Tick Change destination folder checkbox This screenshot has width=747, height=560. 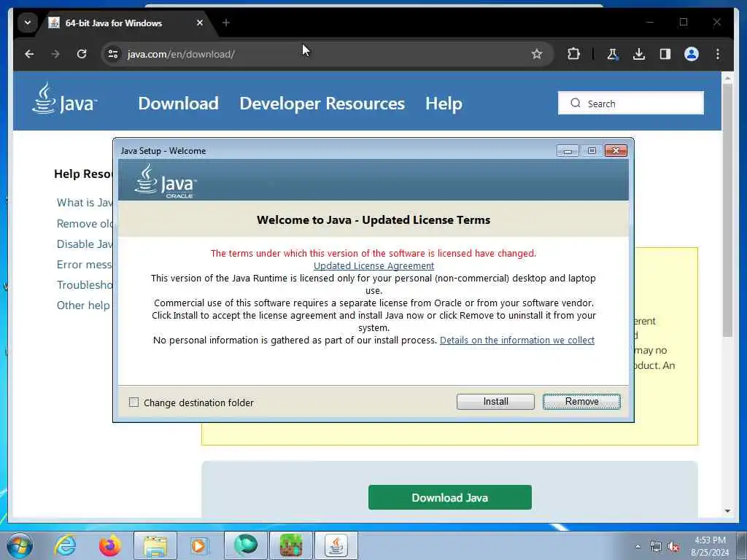[x=134, y=402]
